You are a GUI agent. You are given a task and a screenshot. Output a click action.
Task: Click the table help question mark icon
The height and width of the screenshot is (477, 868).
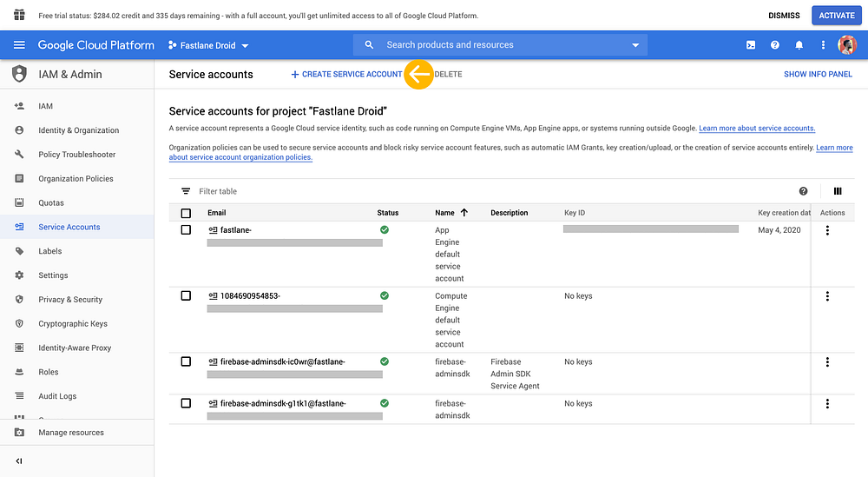point(803,191)
